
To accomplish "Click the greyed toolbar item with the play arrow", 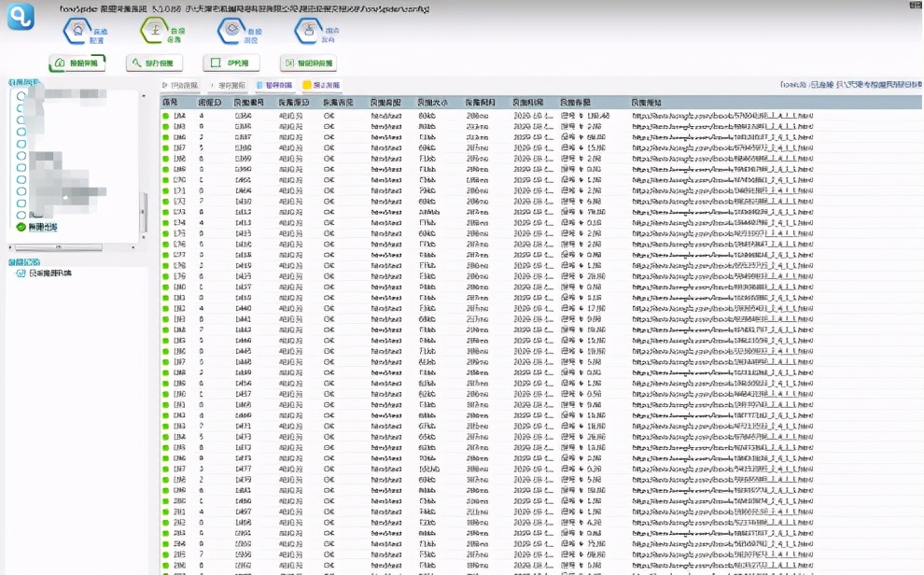I will (180, 86).
